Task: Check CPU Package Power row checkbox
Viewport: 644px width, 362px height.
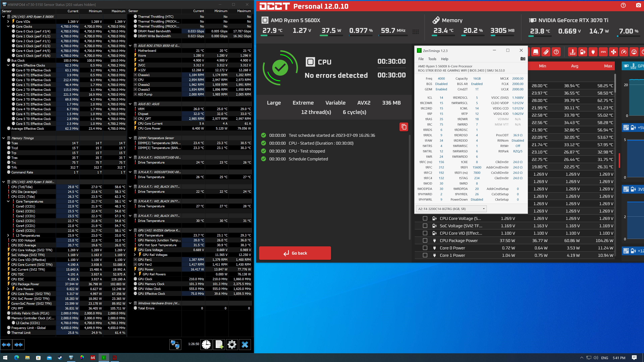Action: pyautogui.click(x=425, y=241)
